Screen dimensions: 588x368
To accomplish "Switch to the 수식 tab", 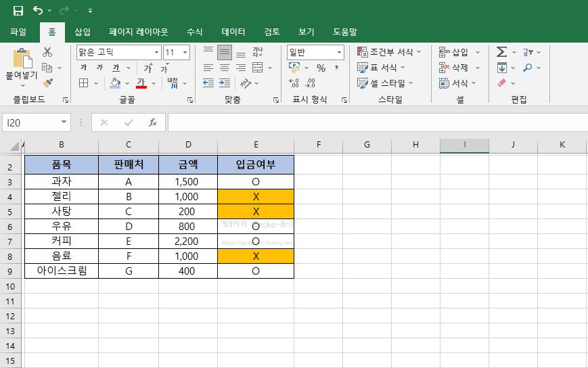I will tap(195, 32).
